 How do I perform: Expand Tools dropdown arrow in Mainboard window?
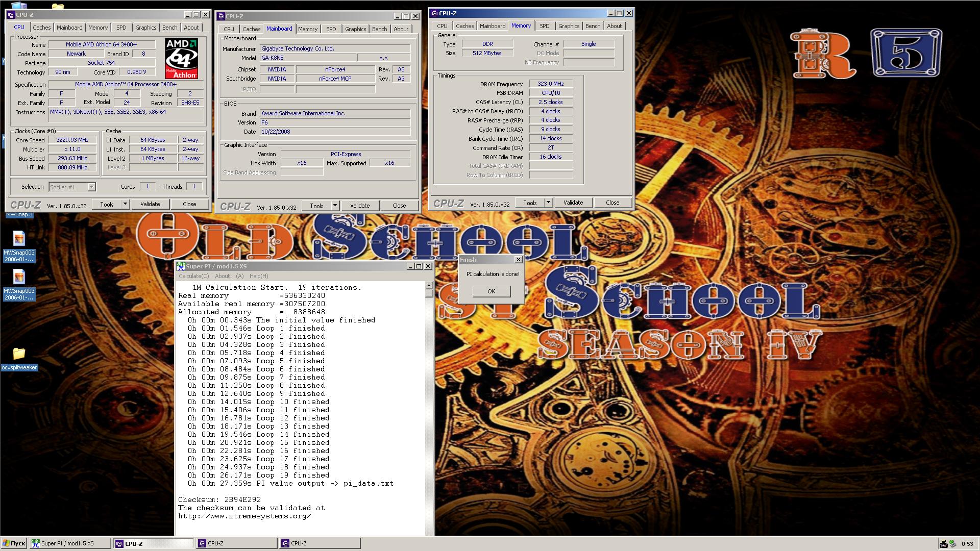[x=335, y=206]
